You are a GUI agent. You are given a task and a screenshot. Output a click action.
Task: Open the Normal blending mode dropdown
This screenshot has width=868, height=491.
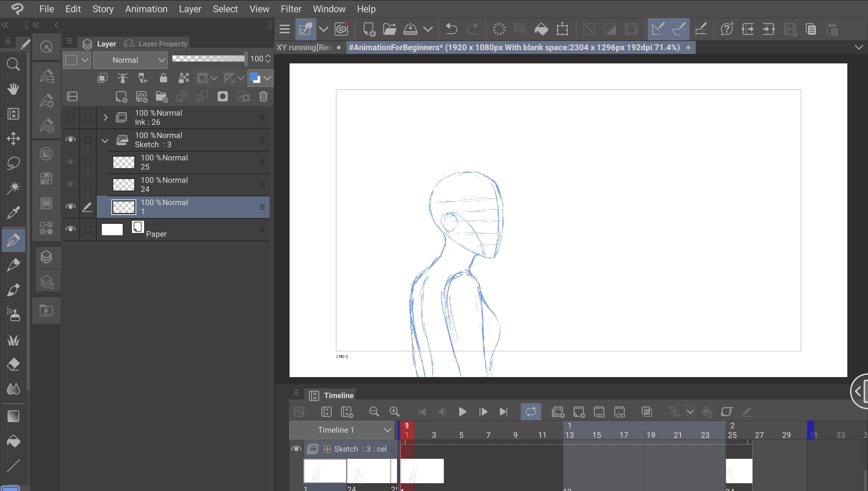[131, 60]
